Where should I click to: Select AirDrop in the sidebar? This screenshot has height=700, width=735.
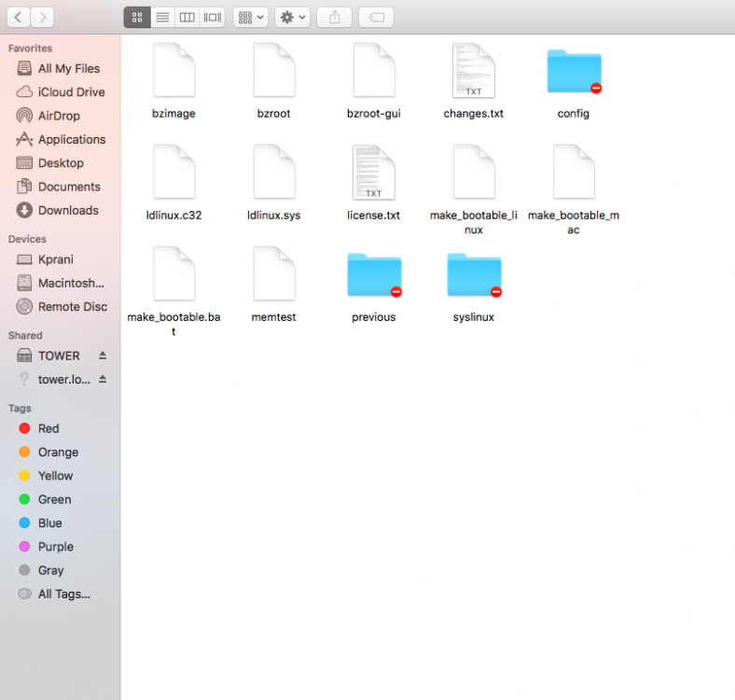pyautogui.click(x=60, y=116)
